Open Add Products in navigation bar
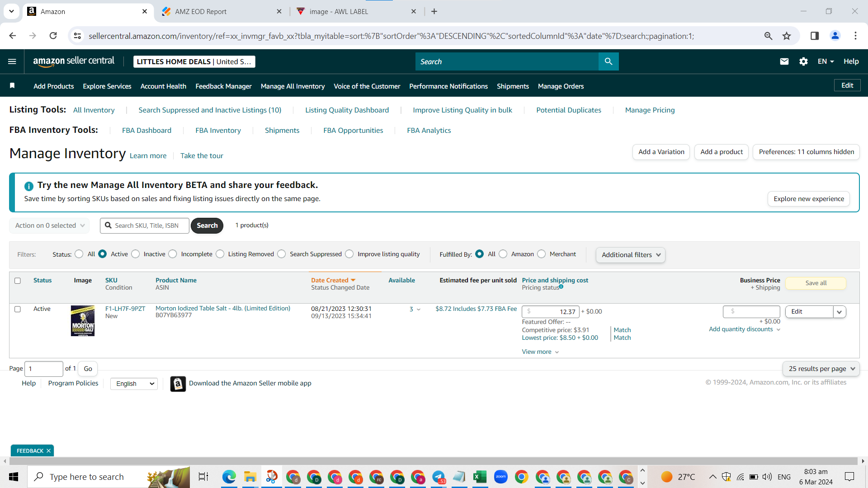The width and height of the screenshot is (868, 488). point(54,86)
